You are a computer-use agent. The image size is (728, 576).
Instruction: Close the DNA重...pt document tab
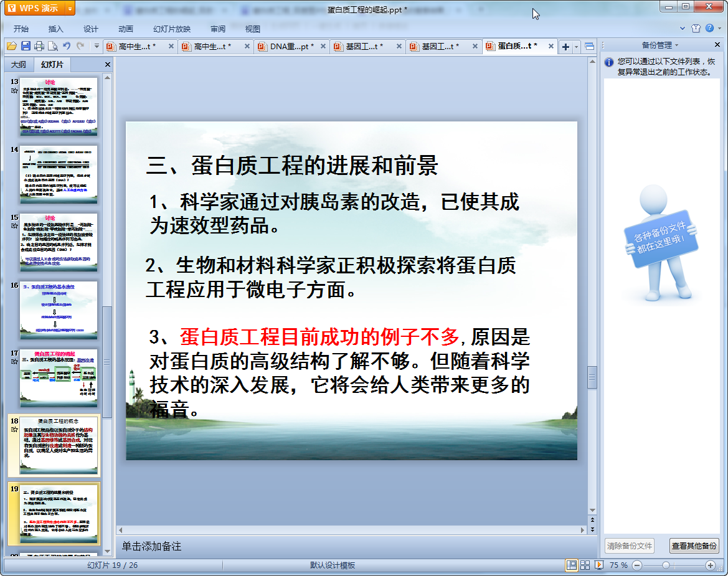pos(323,46)
